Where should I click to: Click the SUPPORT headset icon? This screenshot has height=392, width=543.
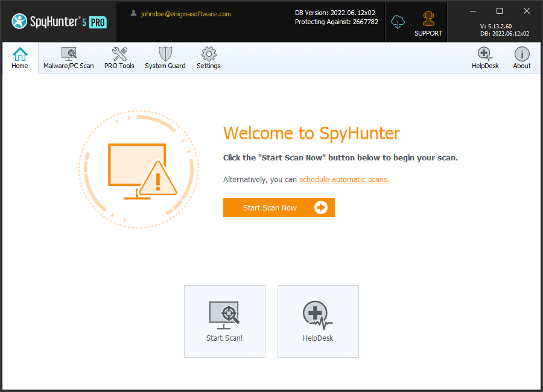point(428,19)
